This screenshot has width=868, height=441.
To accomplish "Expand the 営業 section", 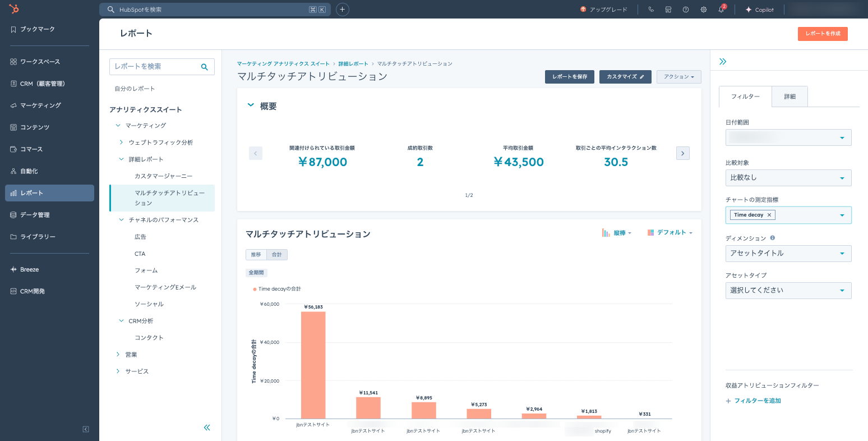I will (x=118, y=355).
